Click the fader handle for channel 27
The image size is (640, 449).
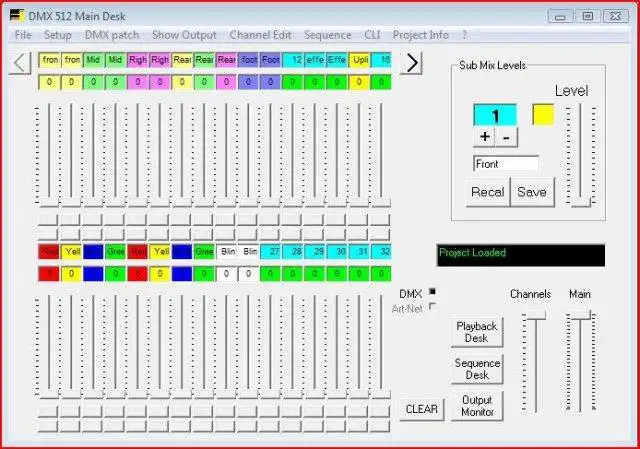270,394
